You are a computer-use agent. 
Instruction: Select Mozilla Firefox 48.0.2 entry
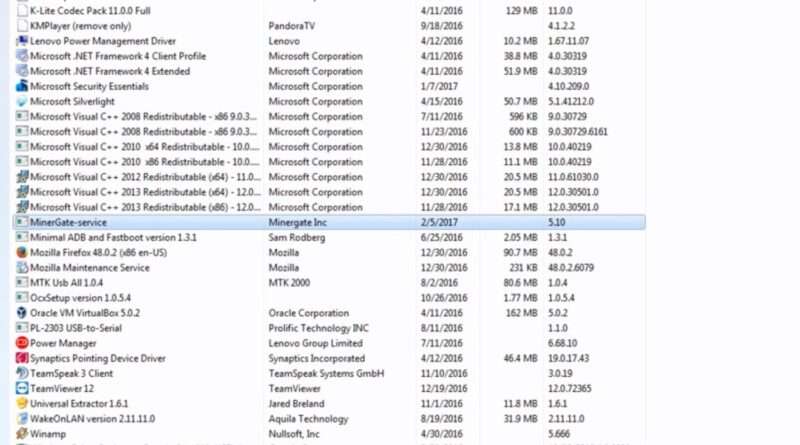(98, 252)
